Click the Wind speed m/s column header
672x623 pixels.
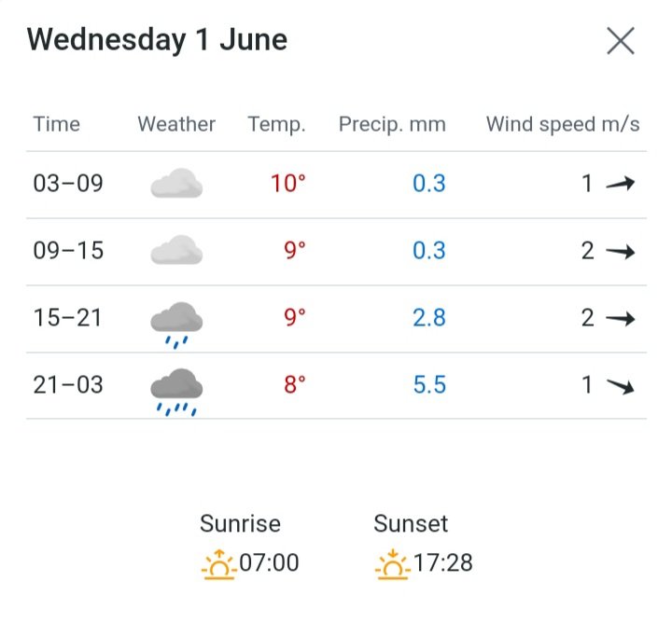click(x=563, y=124)
